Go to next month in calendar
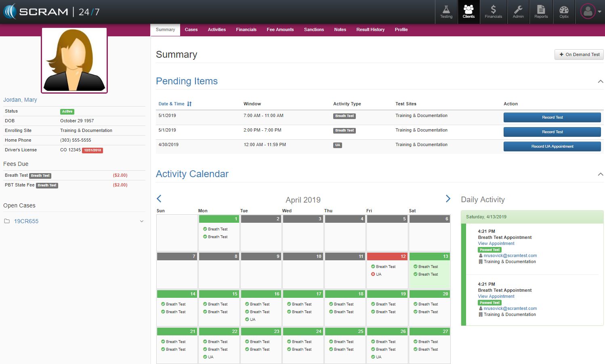The image size is (605, 364). [x=447, y=199]
